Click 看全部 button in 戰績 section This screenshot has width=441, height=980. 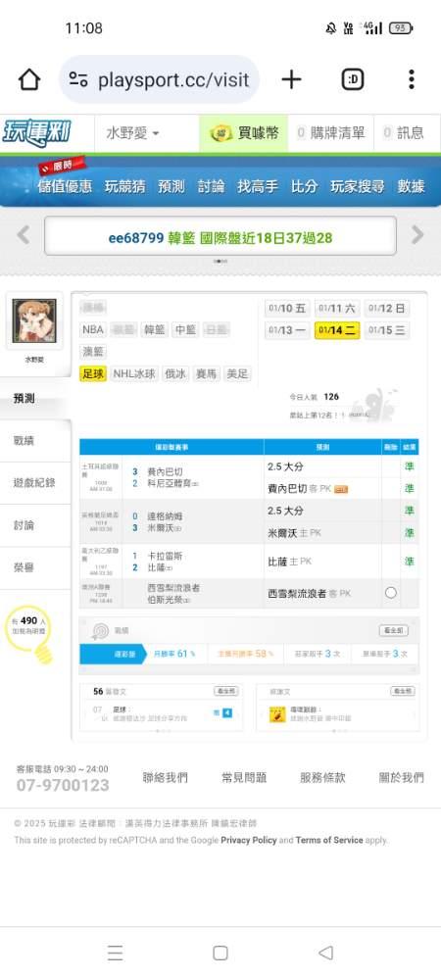[x=394, y=630]
